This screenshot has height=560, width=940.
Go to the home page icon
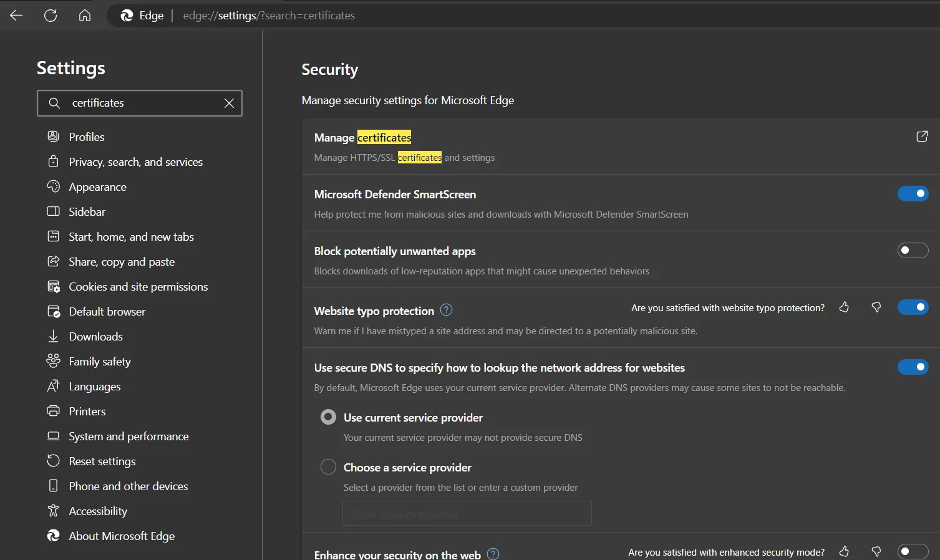(x=85, y=16)
